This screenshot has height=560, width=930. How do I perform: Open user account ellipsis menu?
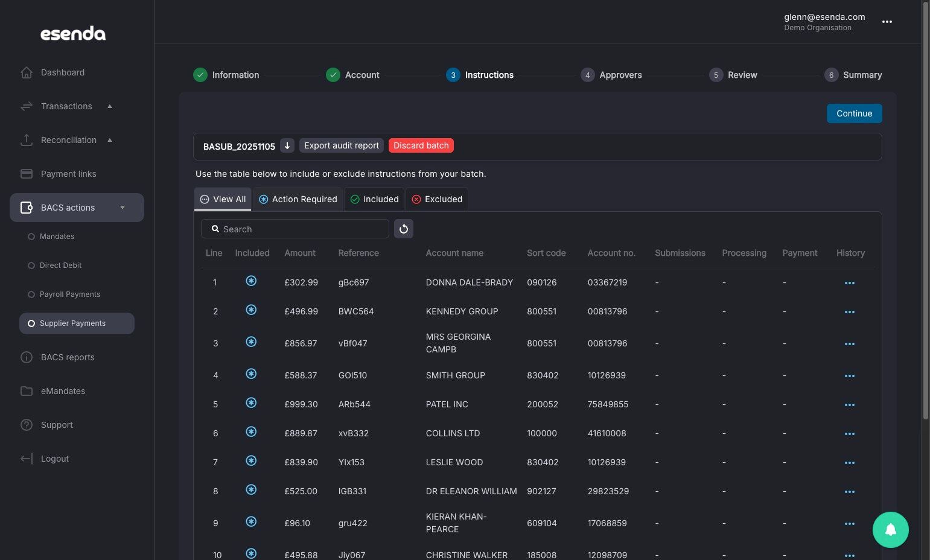tap(887, 22)
